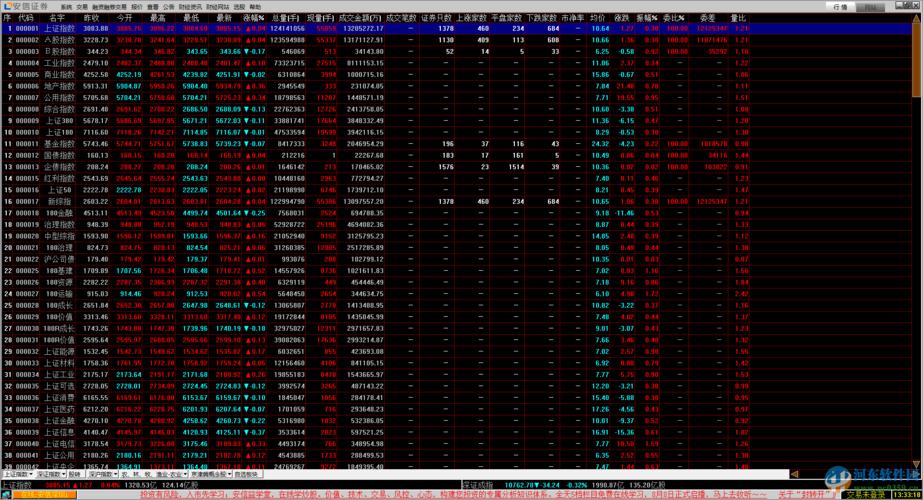Expand the 深沪指数 dropdown tab

pos(102,473)
